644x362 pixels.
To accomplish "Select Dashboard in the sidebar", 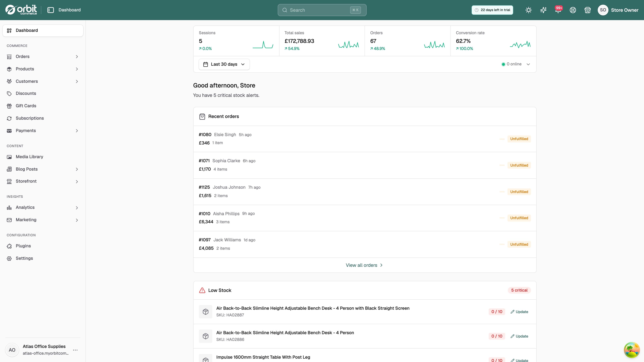I will 43,31.
